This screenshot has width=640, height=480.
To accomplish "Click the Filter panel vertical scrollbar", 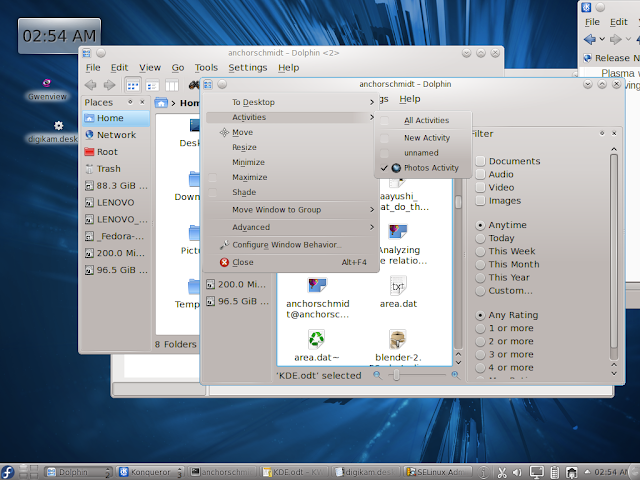I will (x=613, y=252).
